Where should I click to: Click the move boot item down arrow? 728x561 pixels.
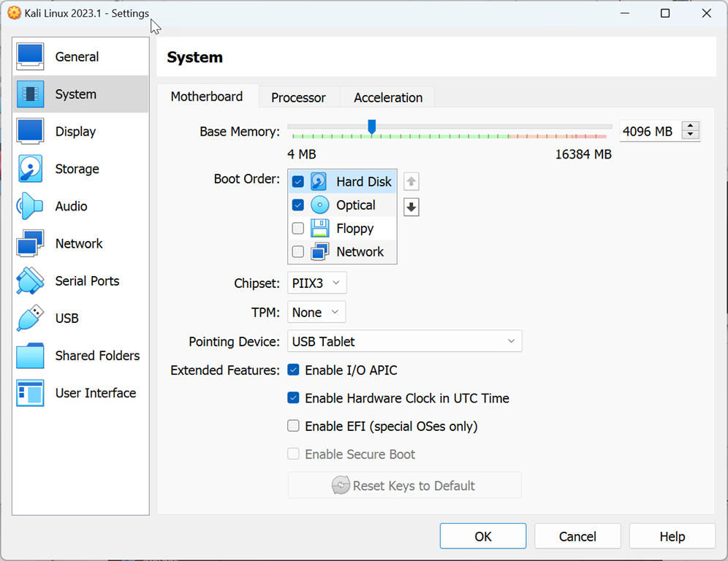pos(412,207)
